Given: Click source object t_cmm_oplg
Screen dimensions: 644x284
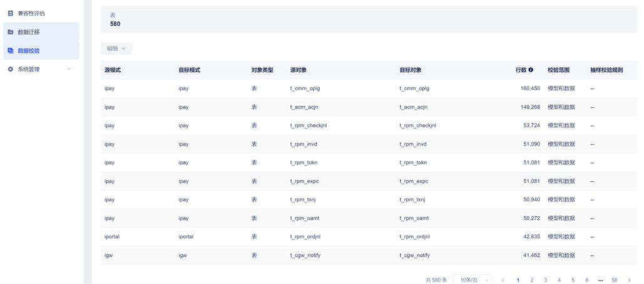Looking at the screenshot, I should pos(305,88).
